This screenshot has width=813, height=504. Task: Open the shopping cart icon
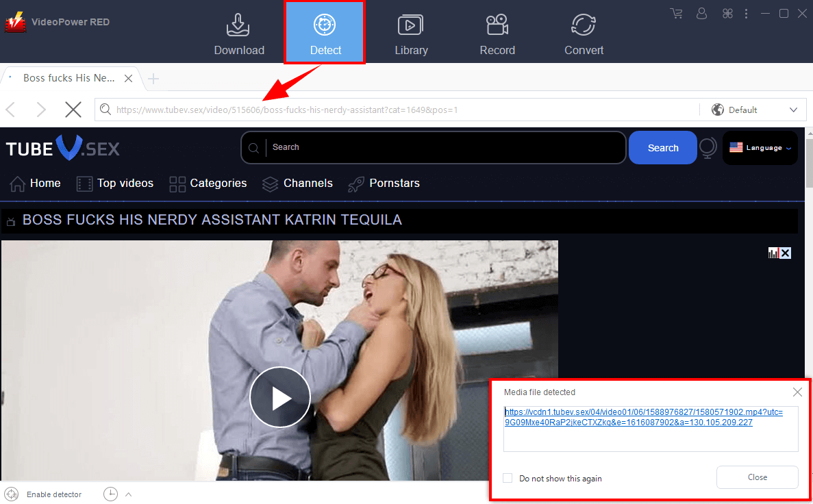676,14
